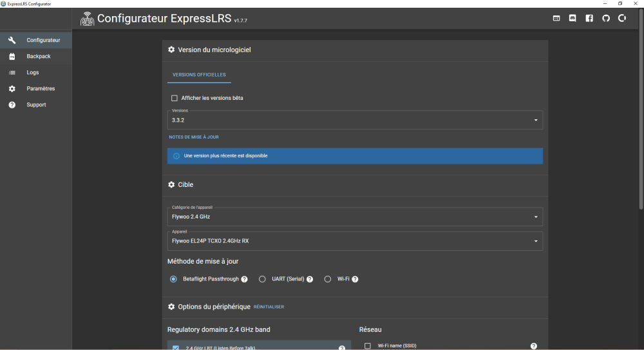Image resolution: width=644 pixels, height=350 pixels.
Task: Open the Facebook page icon
Action: pyautogui.click(x=589, y=19)
